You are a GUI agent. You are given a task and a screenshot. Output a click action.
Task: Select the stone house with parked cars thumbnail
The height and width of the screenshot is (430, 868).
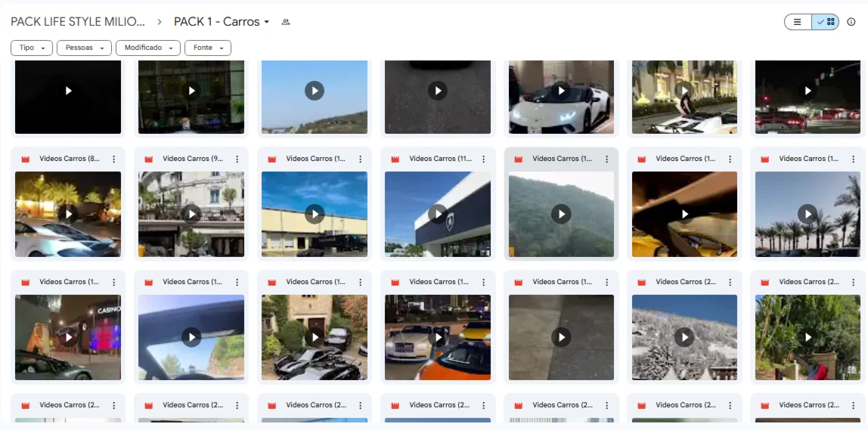point(315,337)
